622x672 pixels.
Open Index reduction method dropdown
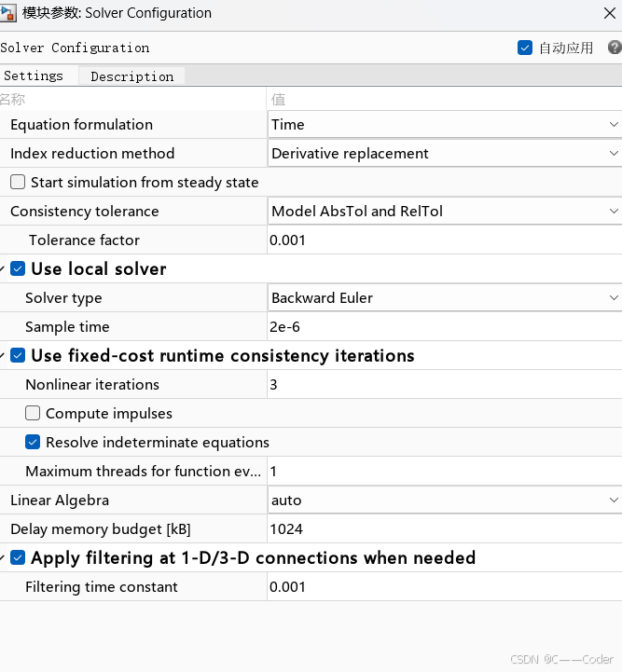click(444, 153)
